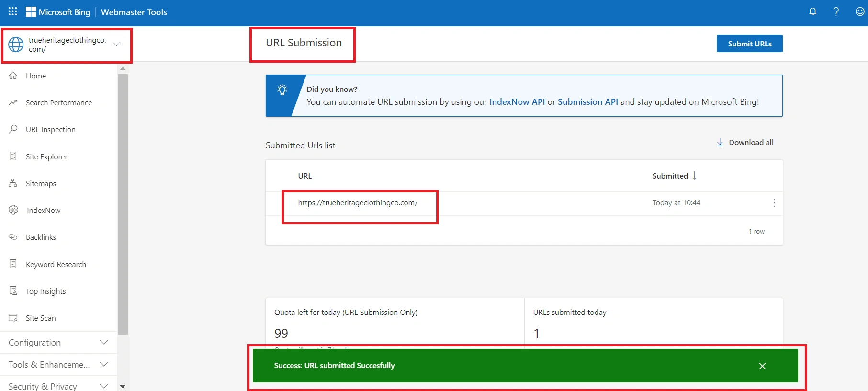Image resolution: width=868 pixels, height=391 pixels.
Task: Expand the site selector dropdown chevron
Action: tap(116, 44)
